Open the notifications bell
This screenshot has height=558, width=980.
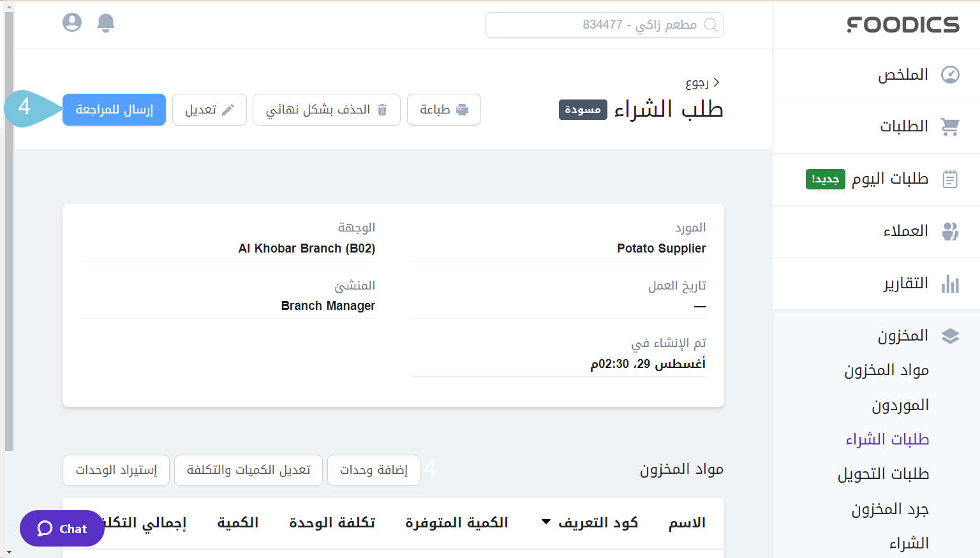[x=106, y=23]
